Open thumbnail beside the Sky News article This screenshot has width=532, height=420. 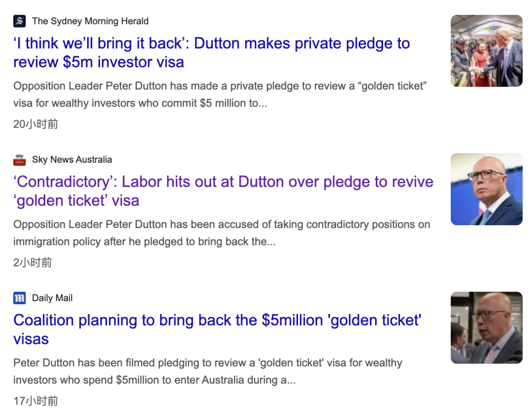pos(486,189)
